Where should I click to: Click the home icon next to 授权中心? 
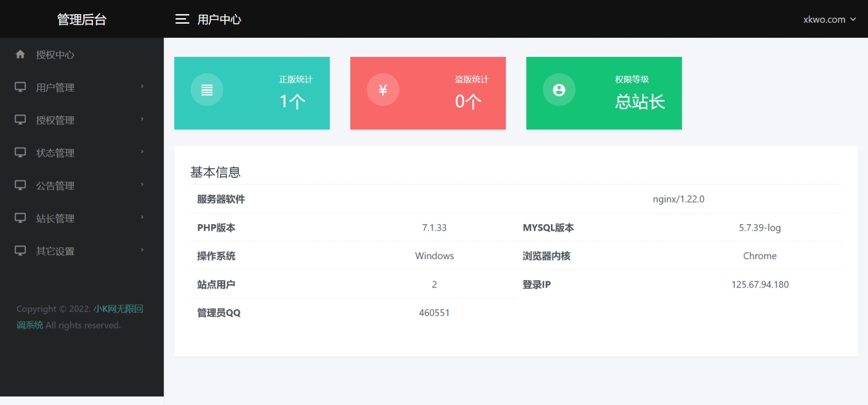(20, 54)
